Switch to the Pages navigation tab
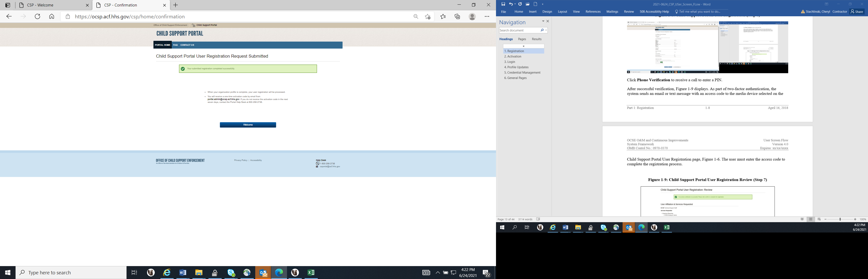The width and height of the screenshot is (868, 279). click(522, 39)
